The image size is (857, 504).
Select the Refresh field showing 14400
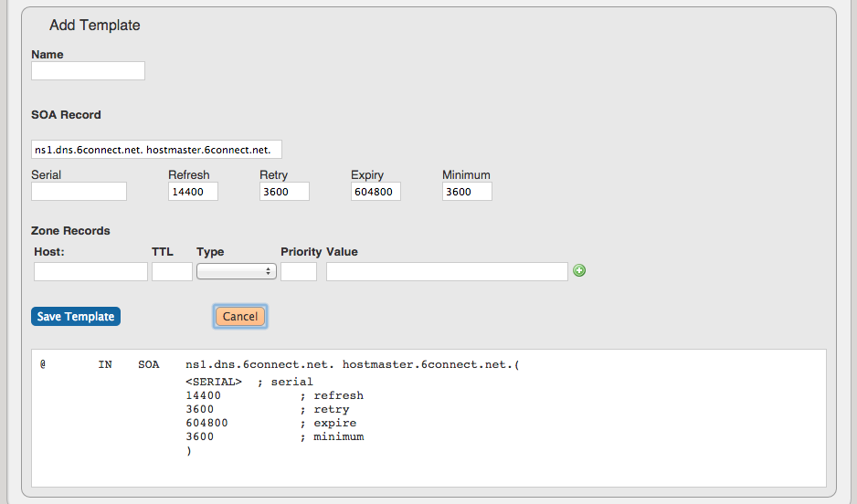(193, 192)
